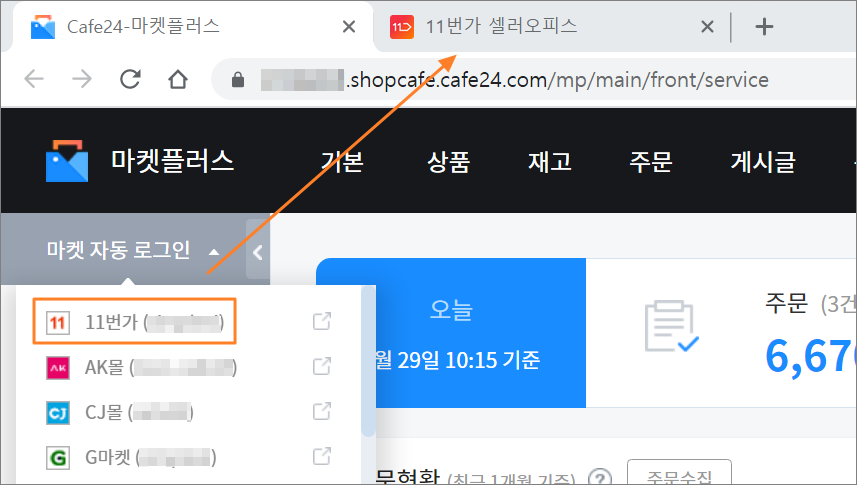Open G마켓 in new window icon
857x485 pixels.
(x=322, y=455)
